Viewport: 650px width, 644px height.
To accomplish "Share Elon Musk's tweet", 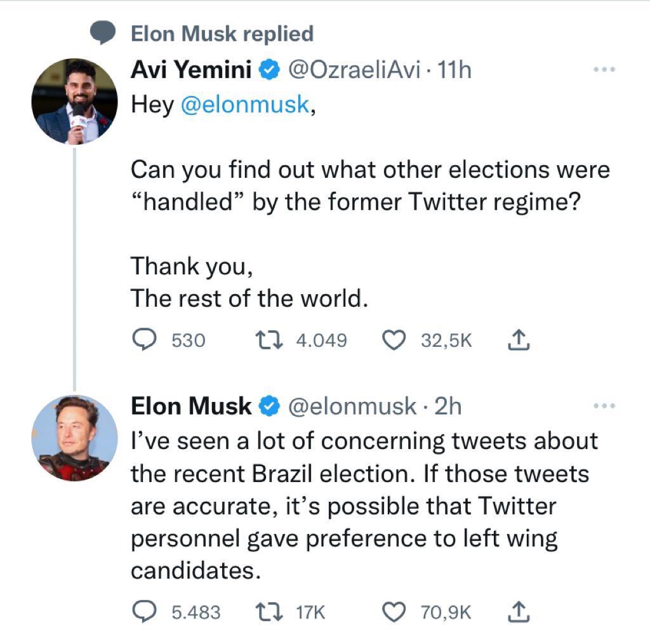I will (x=519, y=612).
